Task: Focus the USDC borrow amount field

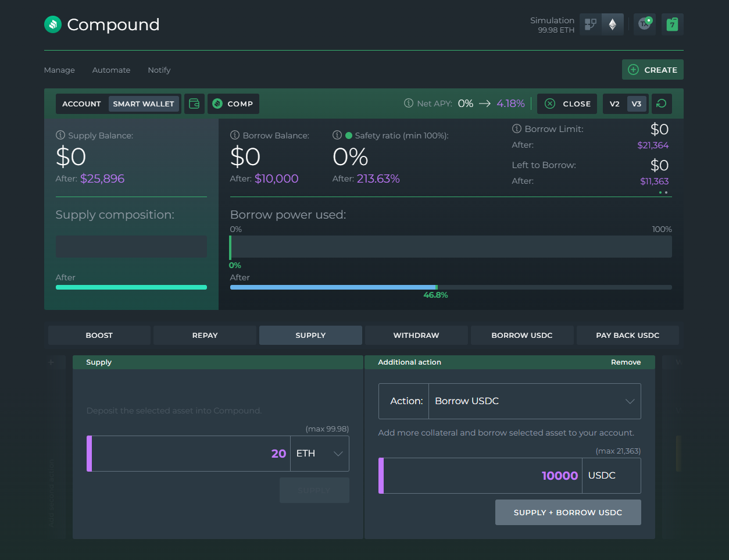Action: click(483, 476)
